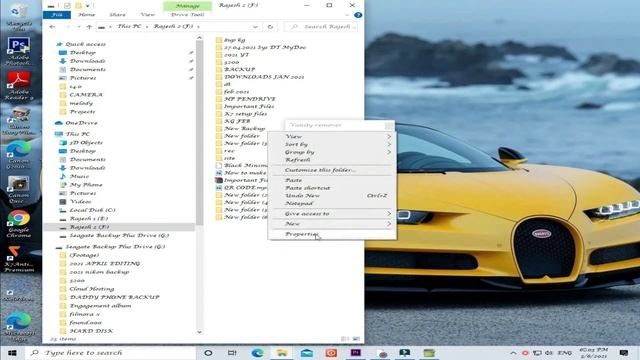
Task: Click This PC in the address bar
Action: [129, 27]
